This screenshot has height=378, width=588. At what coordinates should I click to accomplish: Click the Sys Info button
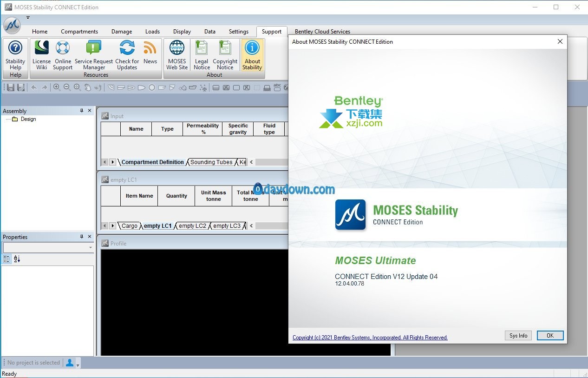pos(518,336)
